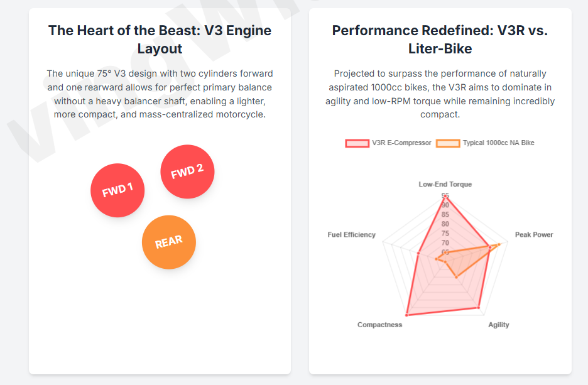Click the orange 1000cc data point at Peak Power
The image size is (588, 385).
499,244
